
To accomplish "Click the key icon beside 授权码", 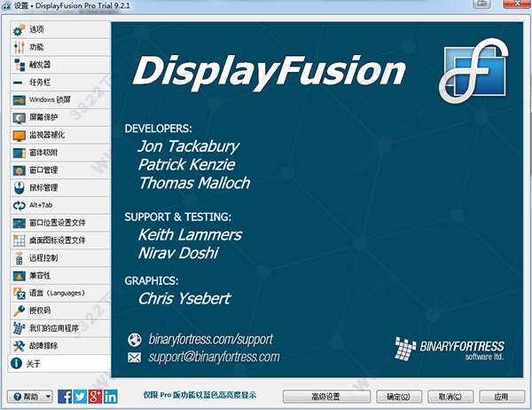I will [x=19, y=311].
